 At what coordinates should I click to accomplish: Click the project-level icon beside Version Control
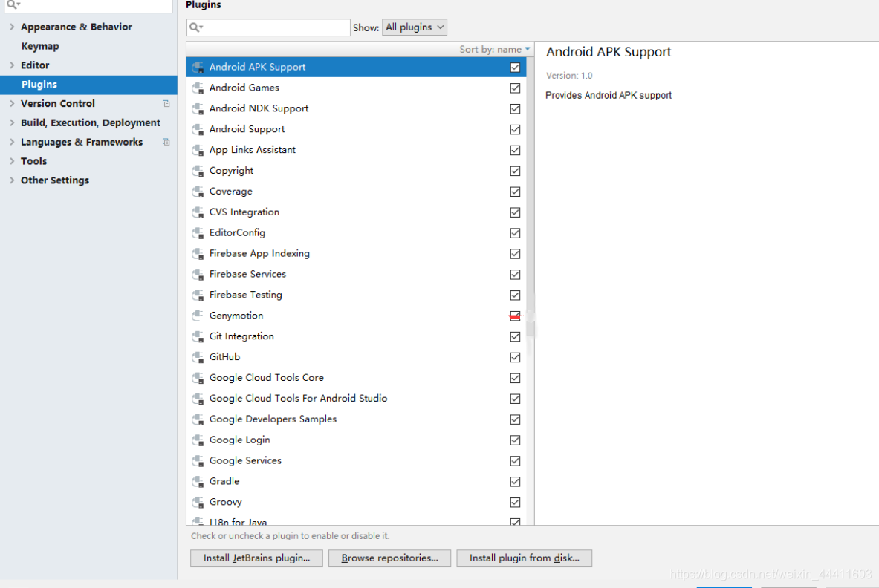coord(166,104)
